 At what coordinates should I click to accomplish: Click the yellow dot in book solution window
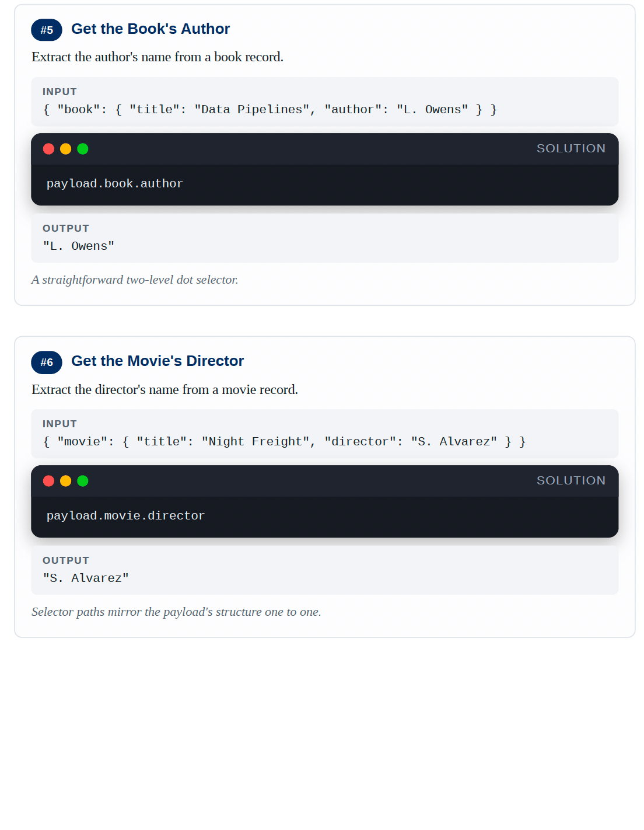(x=66, y=149)
